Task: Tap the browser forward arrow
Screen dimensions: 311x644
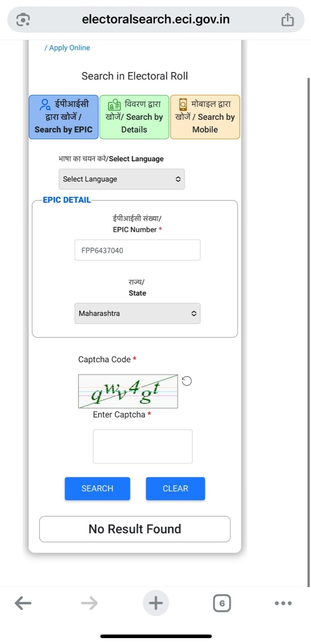Action: point(89,603)
